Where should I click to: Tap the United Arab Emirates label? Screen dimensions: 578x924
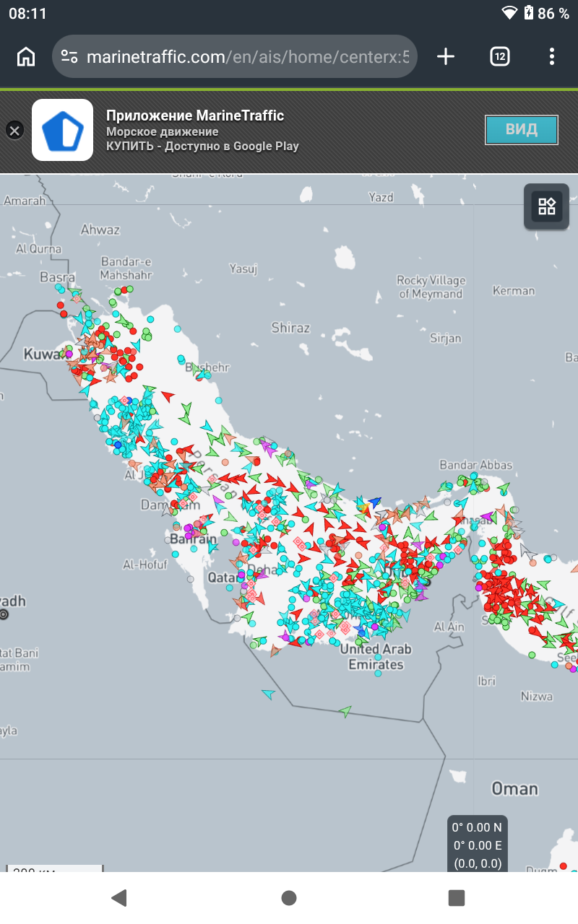coord(376,656)
